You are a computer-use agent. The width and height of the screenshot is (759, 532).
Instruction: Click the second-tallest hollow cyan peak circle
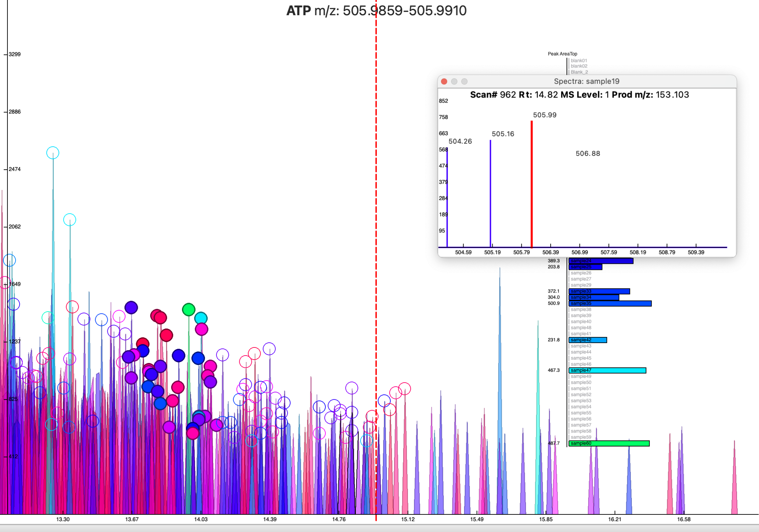pos(70,220)
